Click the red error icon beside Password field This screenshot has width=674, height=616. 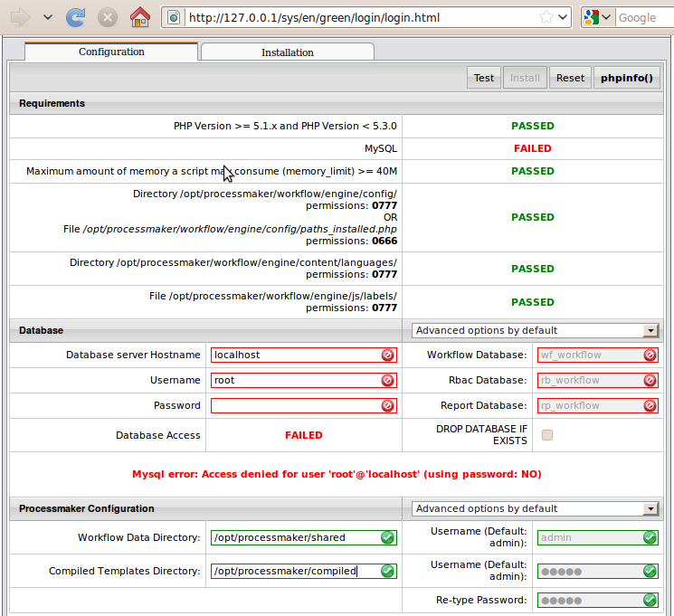pyautogui.click(x=387, y=406)
